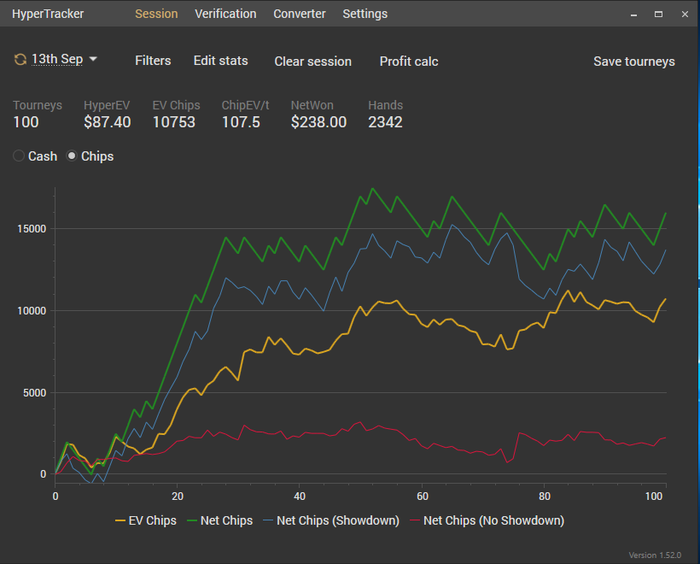This screenshot has height=564, width=700.
Task: Open the Session tab
Action: click(x=156, y=14)
